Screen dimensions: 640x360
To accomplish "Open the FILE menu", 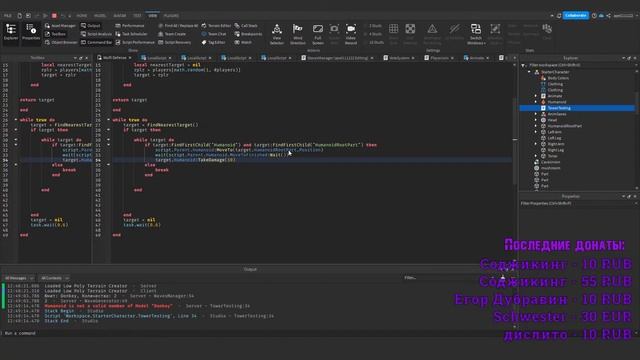I will (x=7, y=16).
